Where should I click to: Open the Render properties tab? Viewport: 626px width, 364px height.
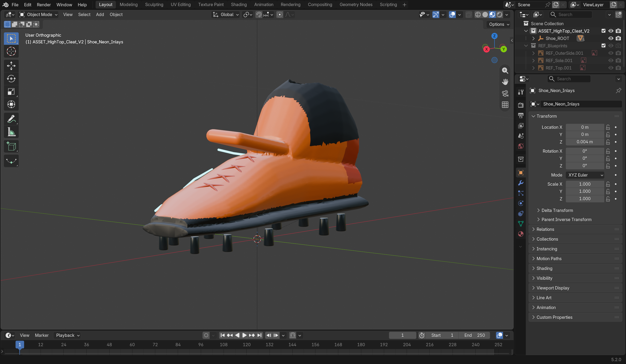[521, 105]
